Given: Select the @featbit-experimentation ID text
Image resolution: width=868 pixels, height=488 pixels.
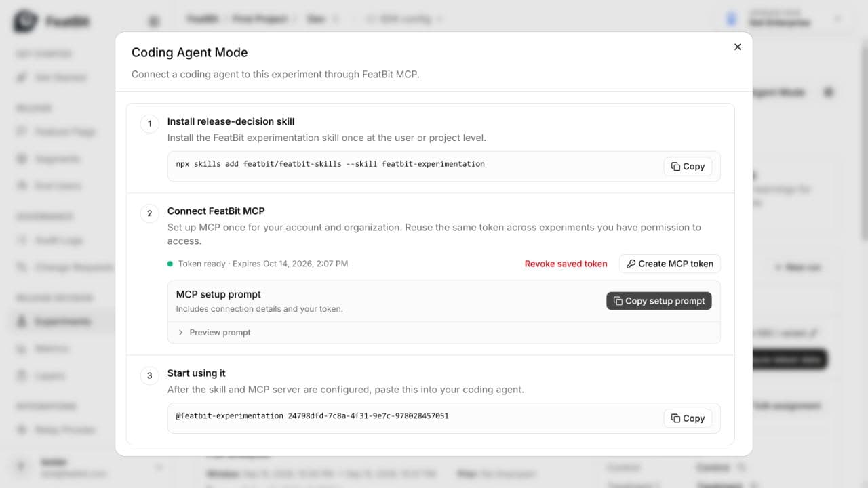Looking at the screenshot, I should pos(312,415).
